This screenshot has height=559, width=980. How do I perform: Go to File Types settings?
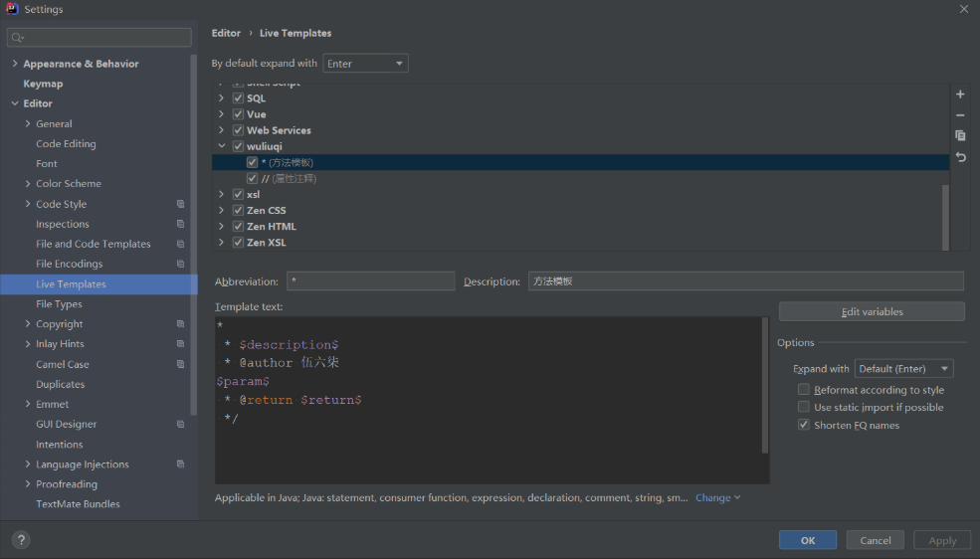(59, 304)
